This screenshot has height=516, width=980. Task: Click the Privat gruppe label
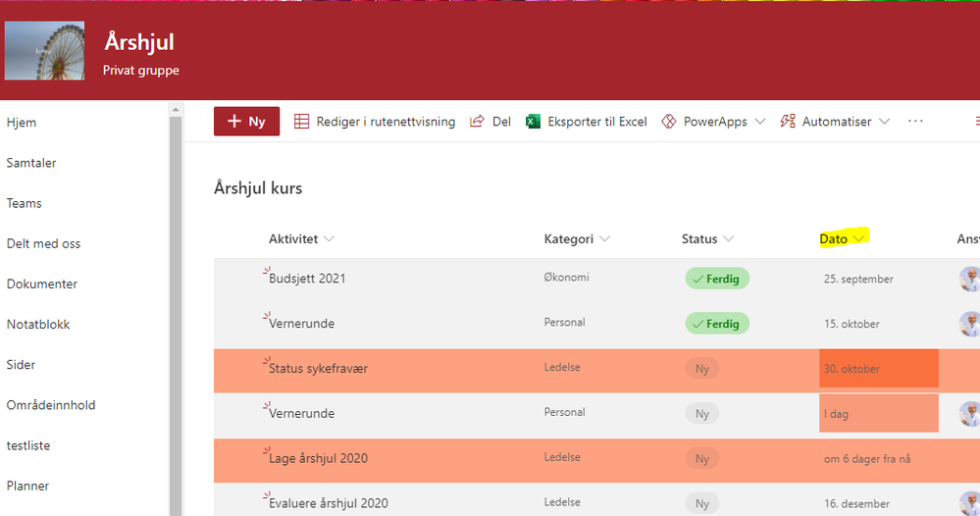click(140, 71)
